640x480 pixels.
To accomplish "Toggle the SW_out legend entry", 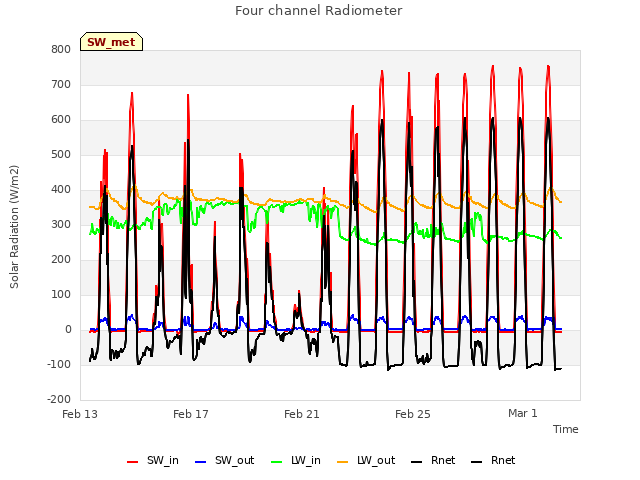I will pos(224,461).
